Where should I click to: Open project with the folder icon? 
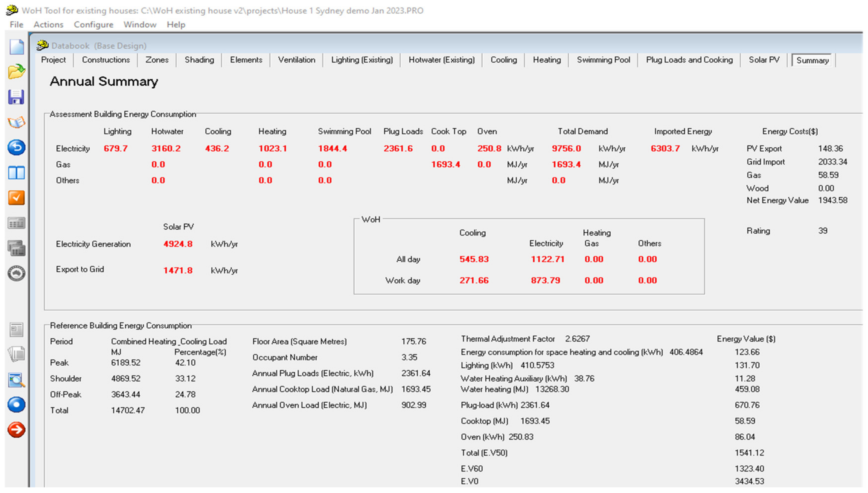(16, 71)
